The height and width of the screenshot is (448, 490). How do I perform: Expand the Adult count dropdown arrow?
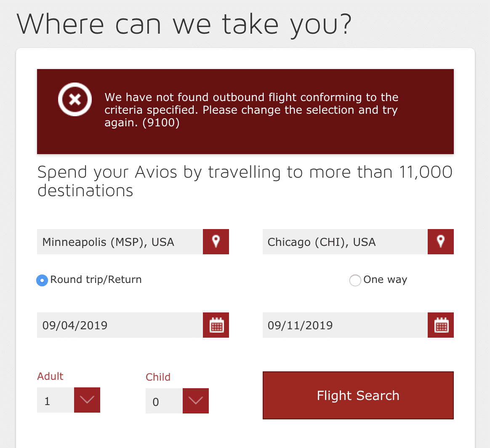87,400
